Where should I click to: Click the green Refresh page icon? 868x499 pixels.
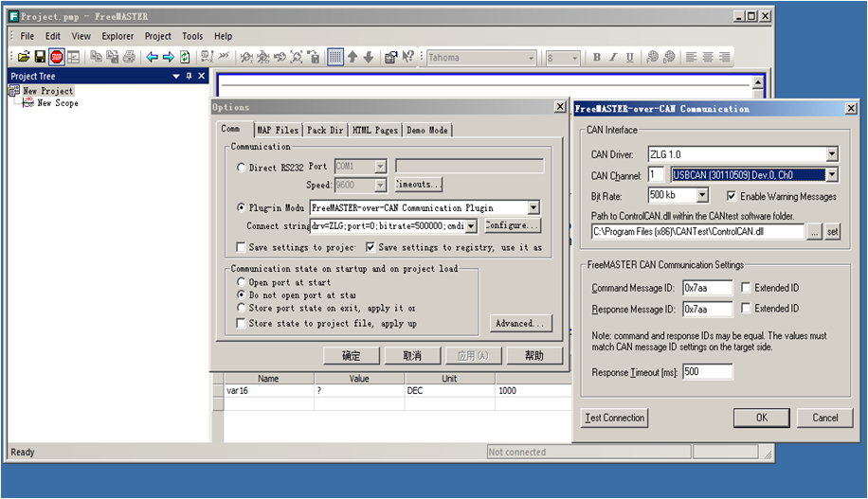[185, 57]
